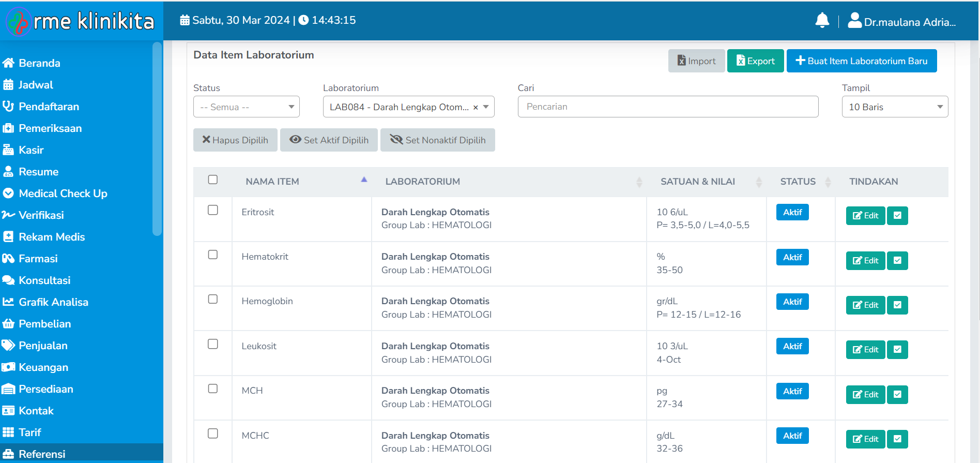Sort the Satuan & Nilai column
The image size is (980, 463).
(x=759, y=182)
